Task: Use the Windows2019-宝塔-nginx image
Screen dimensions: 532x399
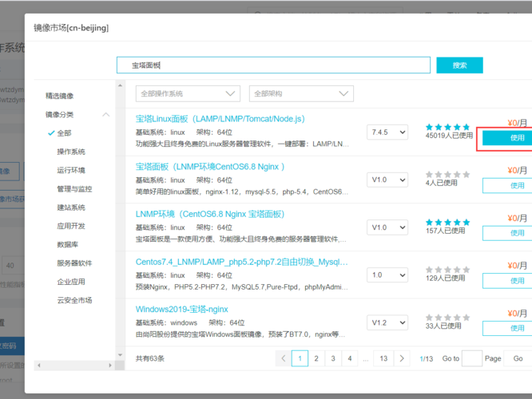Action: [x=507, y=328]
